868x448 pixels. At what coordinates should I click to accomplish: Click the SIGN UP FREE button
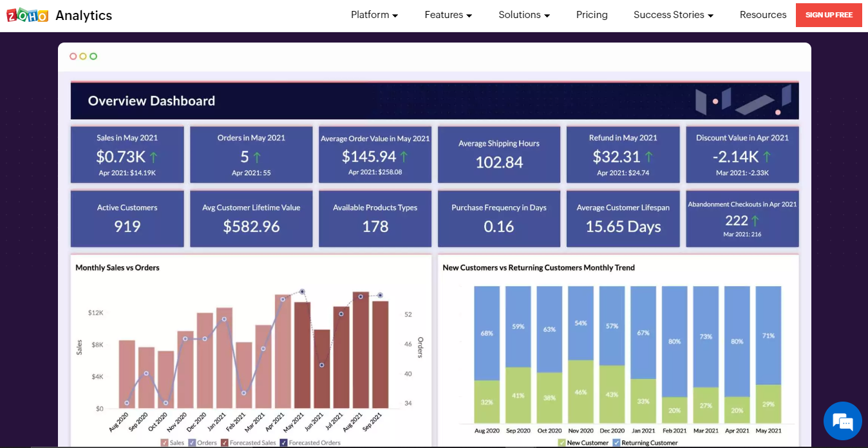click(829, 15)
